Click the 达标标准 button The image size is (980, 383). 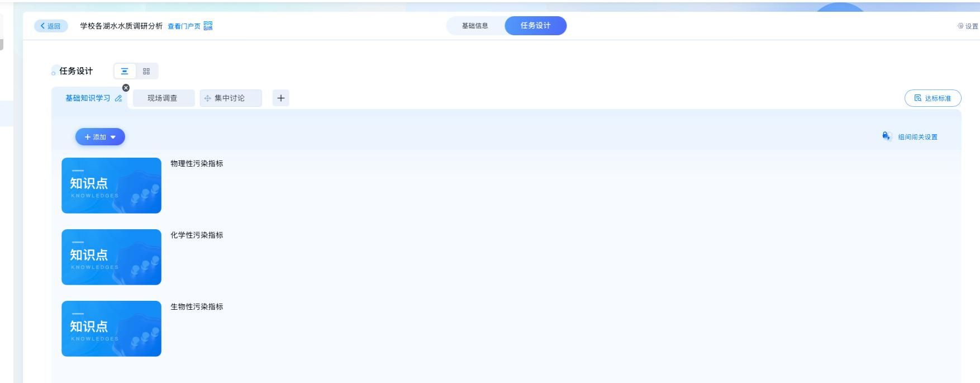pyautogui.click(x=933, y=98)
